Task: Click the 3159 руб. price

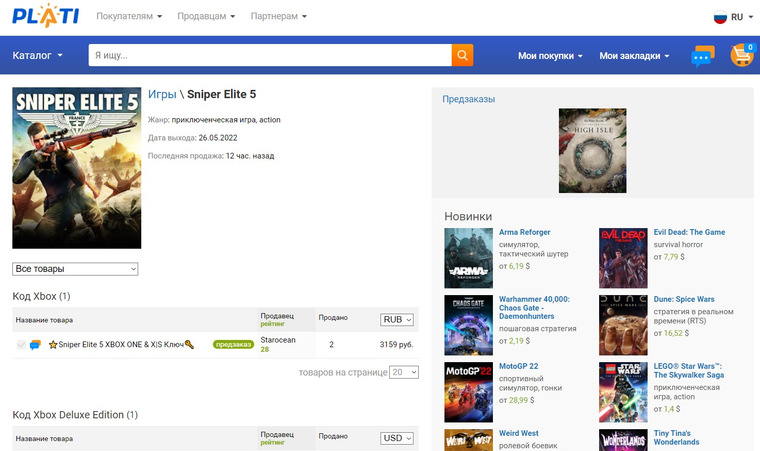Action: (396, 345)
